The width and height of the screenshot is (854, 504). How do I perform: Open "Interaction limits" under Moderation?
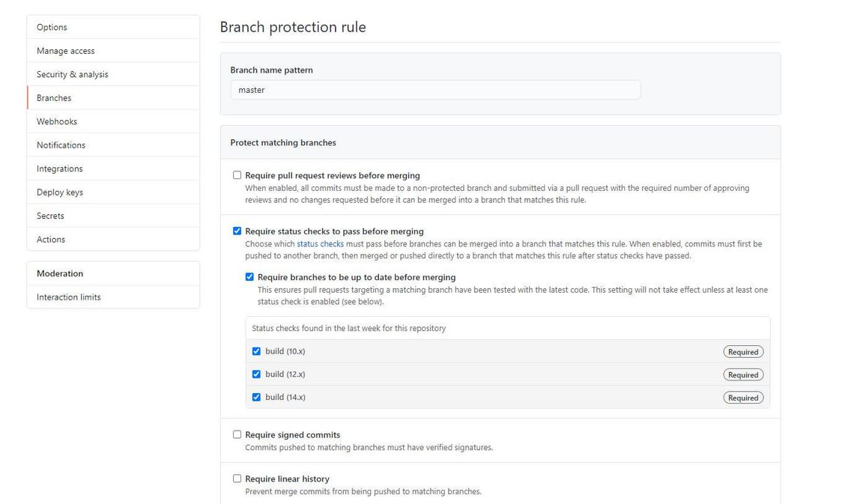point(67,297)
